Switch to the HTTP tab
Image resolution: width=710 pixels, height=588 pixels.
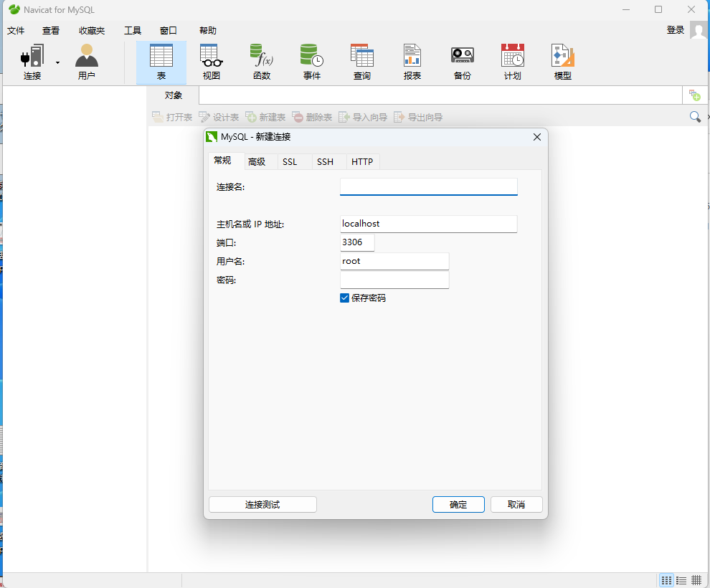(362, 161)
